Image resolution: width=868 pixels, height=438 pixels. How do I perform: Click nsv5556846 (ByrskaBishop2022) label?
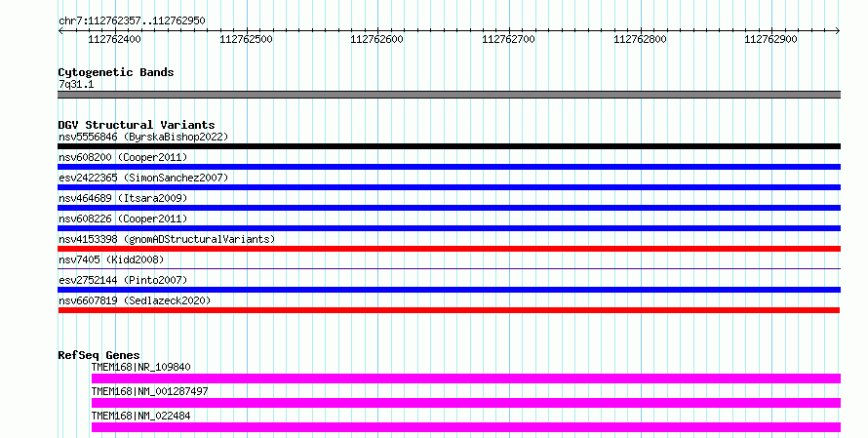tap(143, 137)
